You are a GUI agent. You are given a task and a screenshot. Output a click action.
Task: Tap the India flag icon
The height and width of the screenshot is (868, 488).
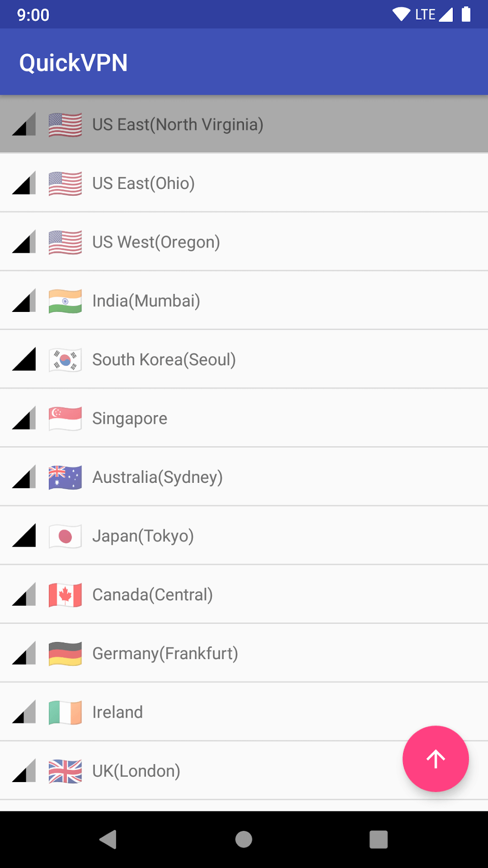pyautogui.click(x=65, y=301)
